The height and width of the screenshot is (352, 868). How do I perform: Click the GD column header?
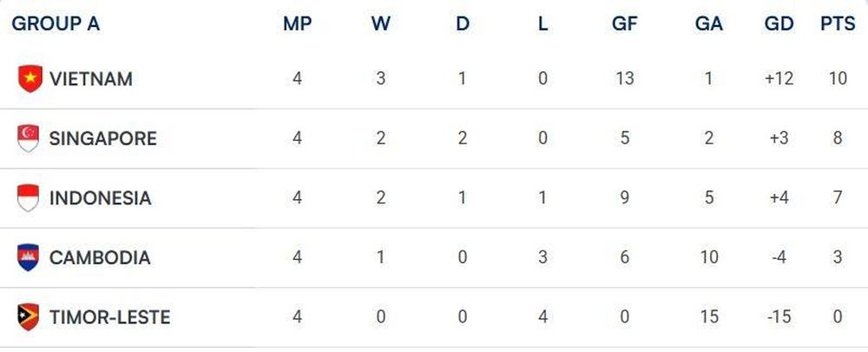coord(779,23)
